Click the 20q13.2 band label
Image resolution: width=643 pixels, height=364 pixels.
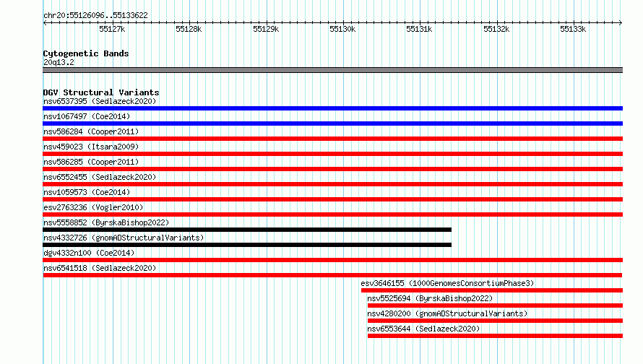[59, 62]
